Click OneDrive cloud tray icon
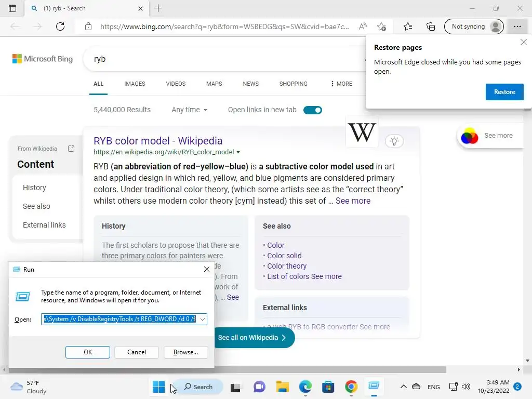Viewport: 532px width, 399px height. click(416, 387)
